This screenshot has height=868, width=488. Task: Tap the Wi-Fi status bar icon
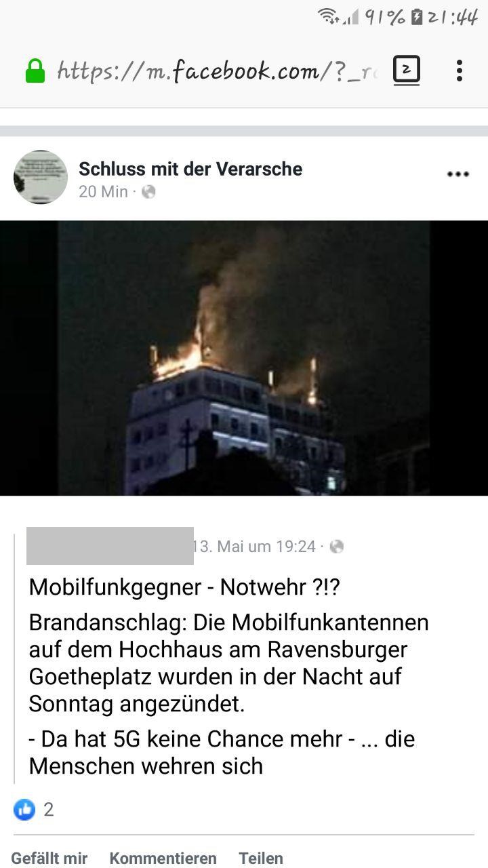(329, 16)
